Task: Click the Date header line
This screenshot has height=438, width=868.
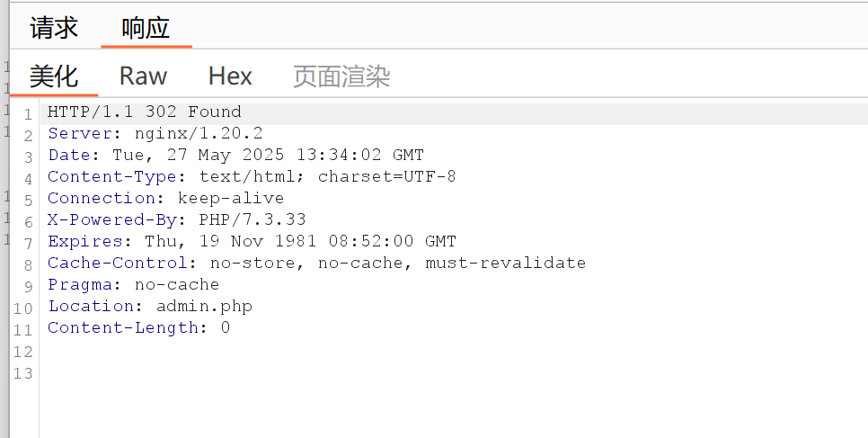Action: 235,156
